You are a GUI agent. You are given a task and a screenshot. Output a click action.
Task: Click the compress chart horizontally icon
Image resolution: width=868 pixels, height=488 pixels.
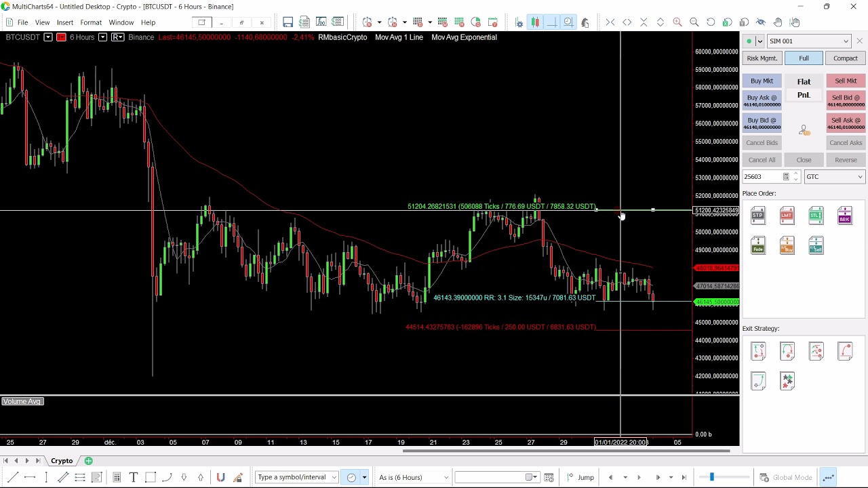610,22
